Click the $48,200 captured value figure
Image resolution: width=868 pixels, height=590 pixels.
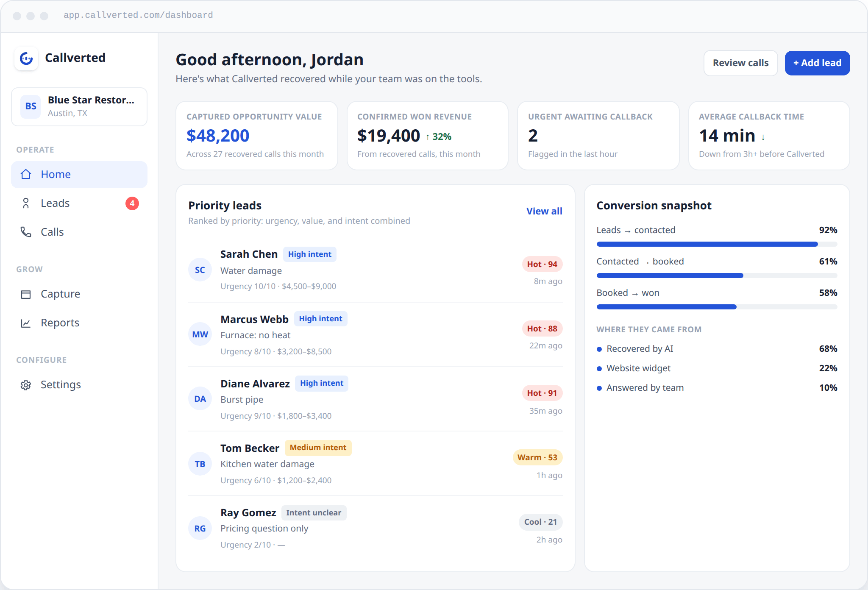(218, 136)
